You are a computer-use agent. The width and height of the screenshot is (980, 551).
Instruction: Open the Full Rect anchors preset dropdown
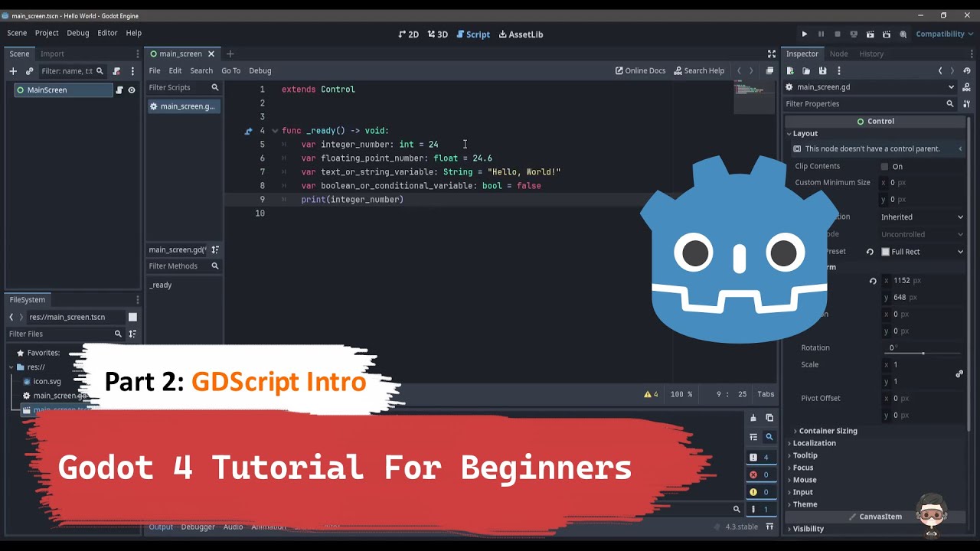pos(922,252)
